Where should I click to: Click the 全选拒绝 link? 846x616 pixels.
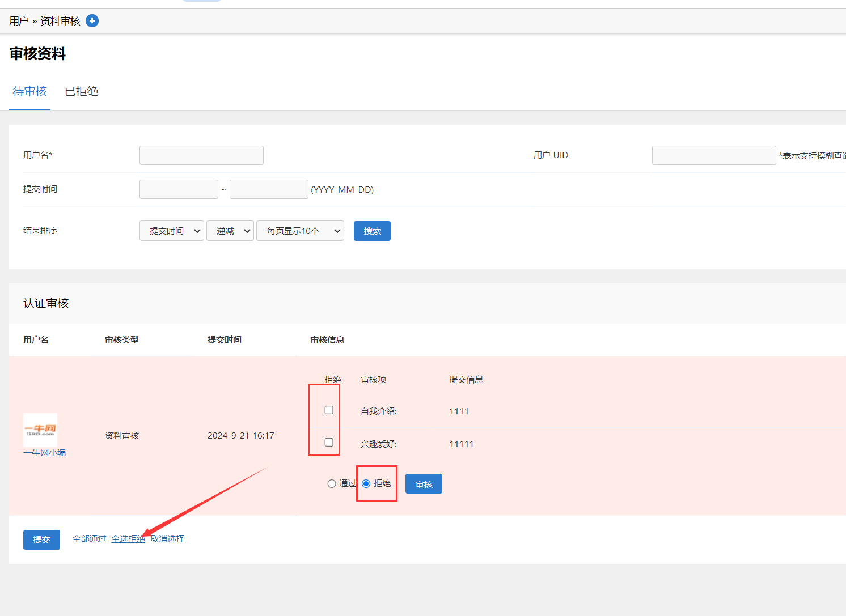(x=128, y=539)
